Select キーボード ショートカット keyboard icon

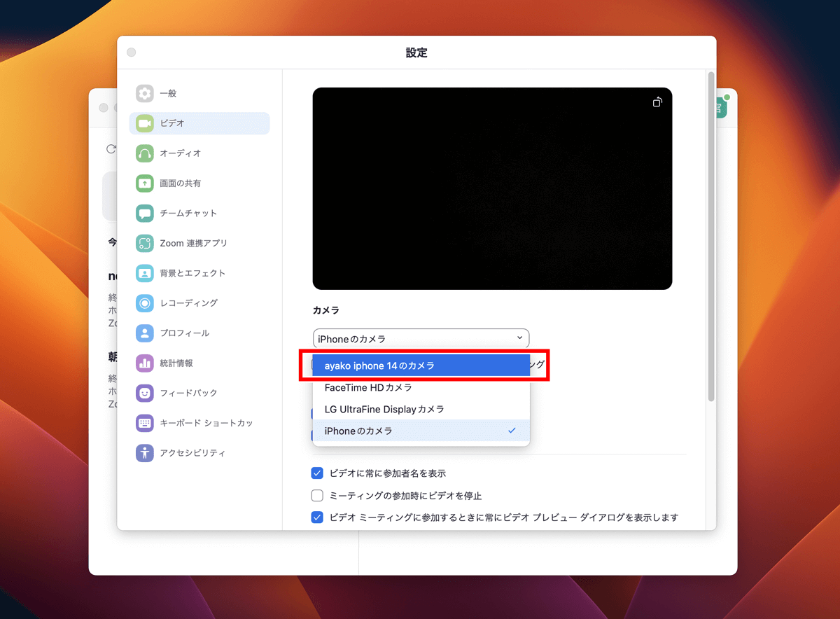tap(145, 423)
